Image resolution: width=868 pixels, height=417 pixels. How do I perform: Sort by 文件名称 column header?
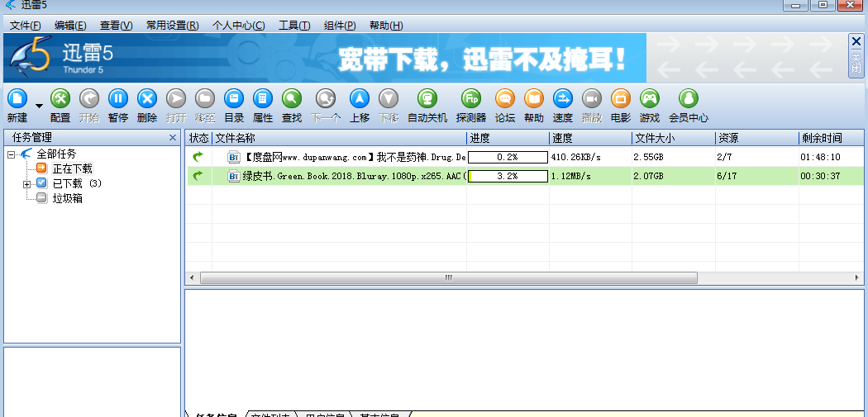[x=339, y=138]
